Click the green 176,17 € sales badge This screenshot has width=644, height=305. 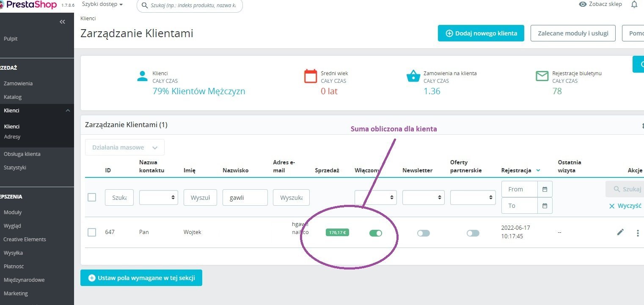[x=337, y=232]
